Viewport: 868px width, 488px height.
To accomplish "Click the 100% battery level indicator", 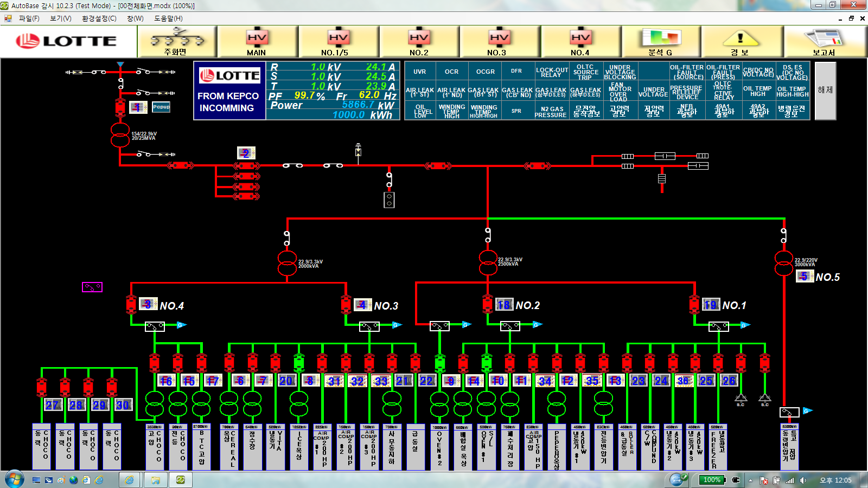I will pos(712,480).
